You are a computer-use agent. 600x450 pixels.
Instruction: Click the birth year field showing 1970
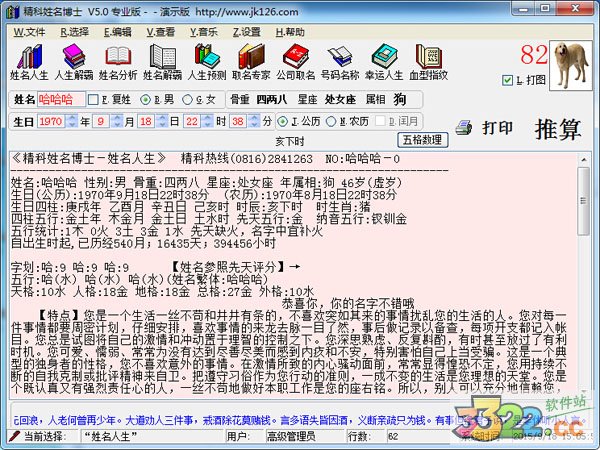[x=52, y=121]
